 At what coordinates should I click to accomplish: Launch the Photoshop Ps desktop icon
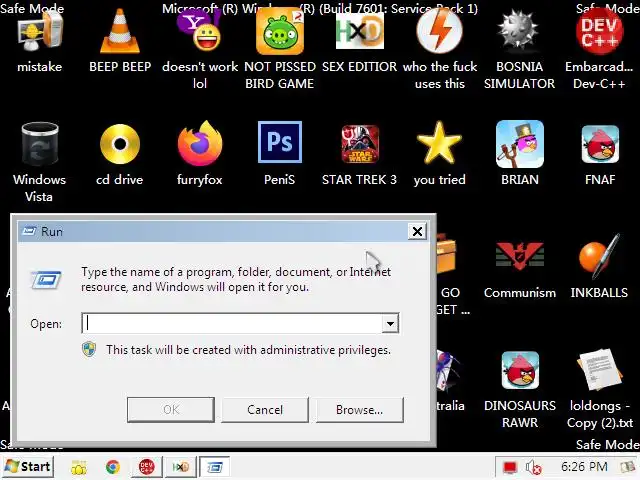point(280,142)
